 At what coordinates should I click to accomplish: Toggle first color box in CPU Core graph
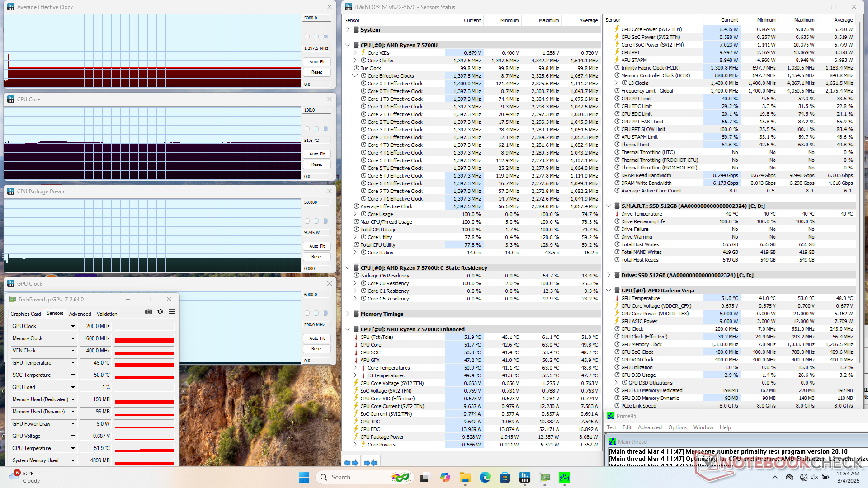[307, 129]
